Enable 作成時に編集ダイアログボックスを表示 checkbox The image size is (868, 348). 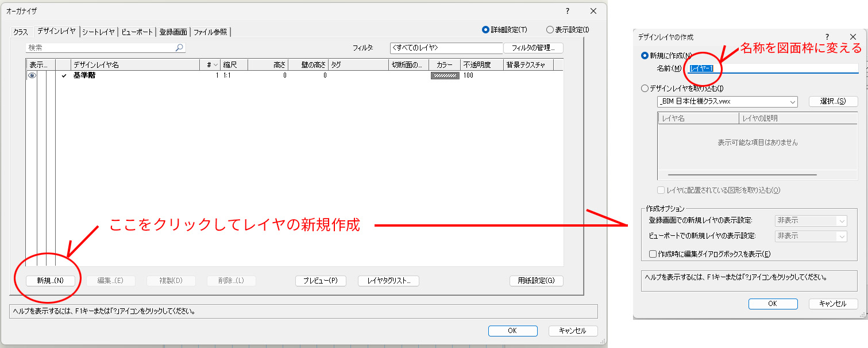[x=652, y=254]
